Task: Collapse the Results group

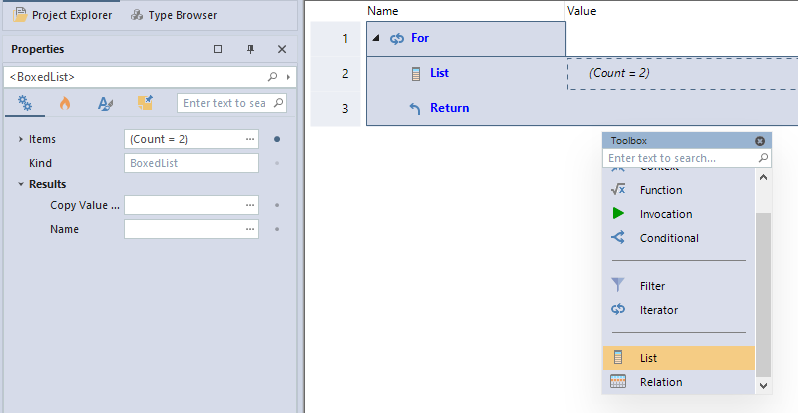Action: coord(21,184)
